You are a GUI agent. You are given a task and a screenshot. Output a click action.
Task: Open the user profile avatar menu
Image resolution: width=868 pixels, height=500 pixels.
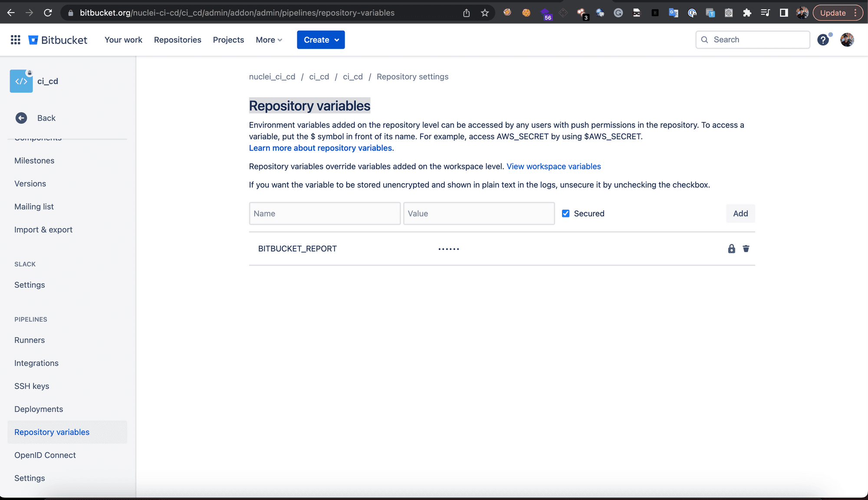(847, 40)
